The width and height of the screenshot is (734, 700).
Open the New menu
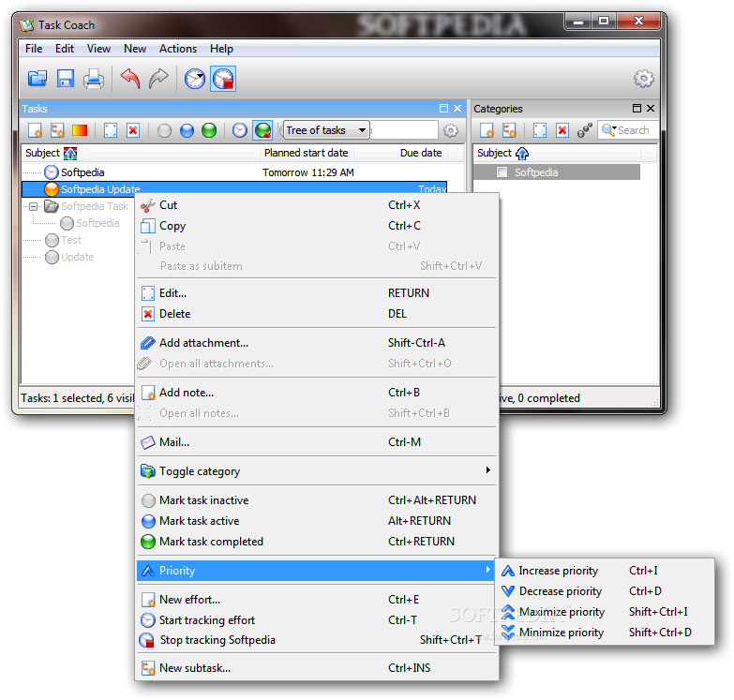pyautogui.click(x=135, y=49)
